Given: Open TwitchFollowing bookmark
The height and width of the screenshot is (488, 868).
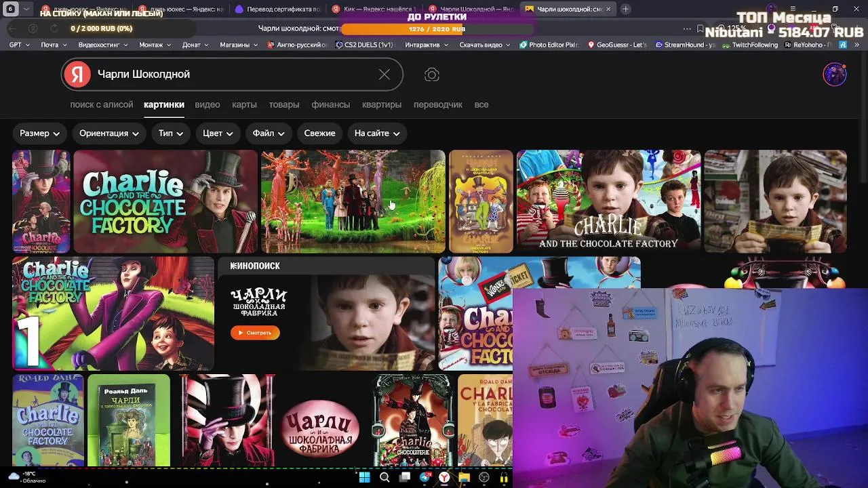Looking at the screenshot, I should pyautogui.click(x=749, y=45).
